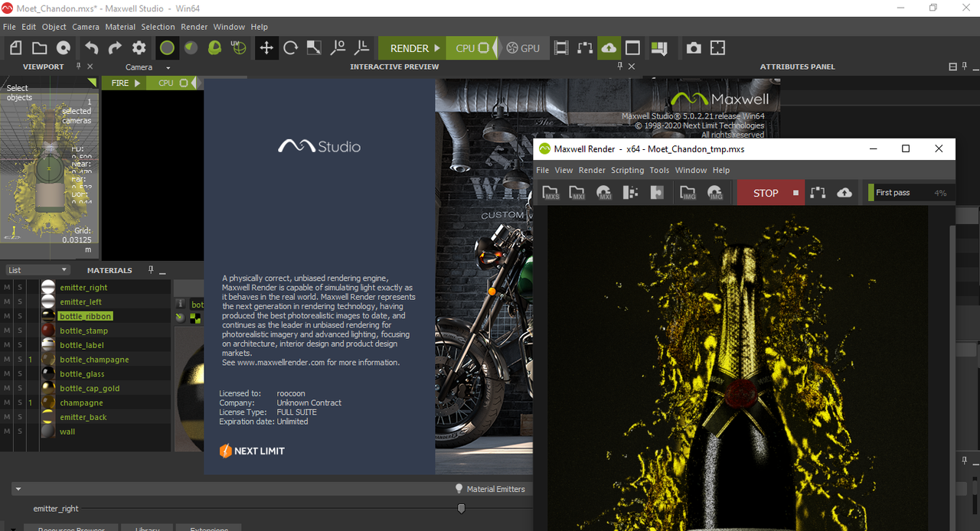Open preferences via the gear icon

[x=139, y=48]
